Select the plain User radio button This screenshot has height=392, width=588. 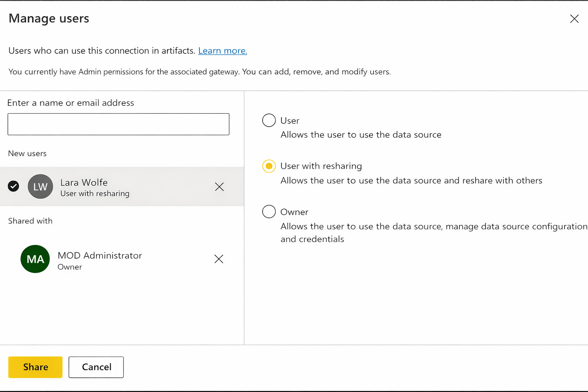[x=269, y=120]
